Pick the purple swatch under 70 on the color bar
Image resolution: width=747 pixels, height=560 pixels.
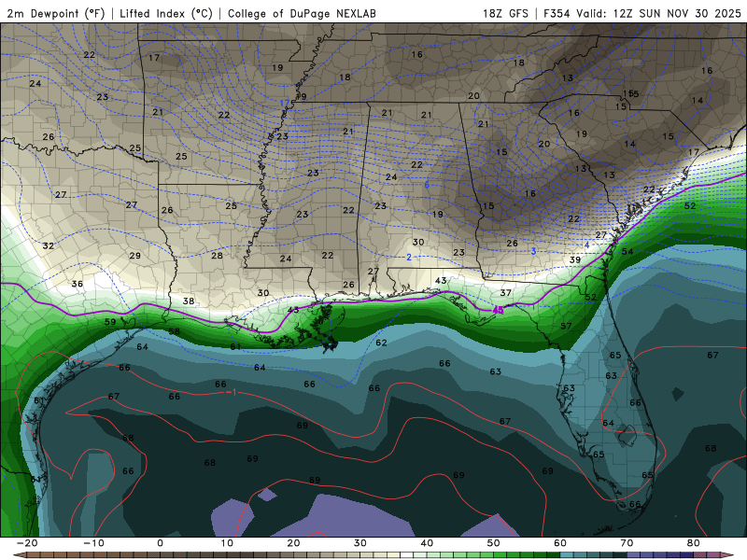(633, 555)
